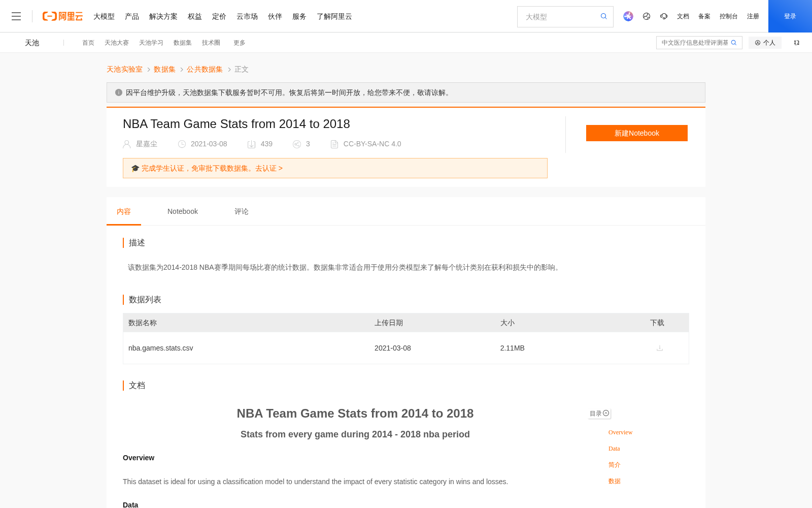
Task: Open the 文档 link in header
Action: tap(683, 16)
